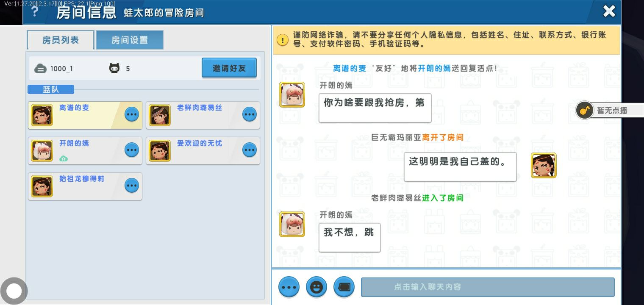Viewport: 644px width, 305px height.
Task: Open the emoji picker in chat
Action: click(x=316, y=287)
